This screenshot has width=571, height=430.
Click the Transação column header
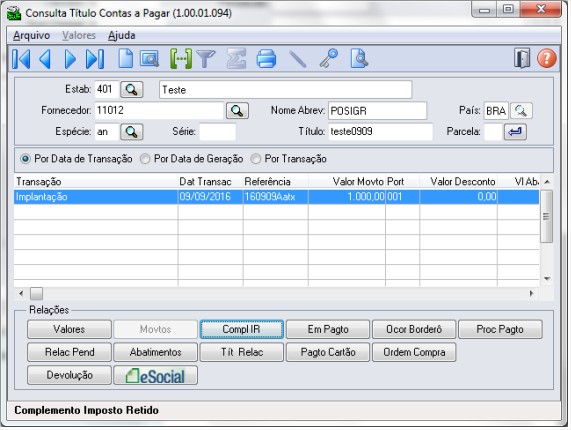(x=96, y=182)
